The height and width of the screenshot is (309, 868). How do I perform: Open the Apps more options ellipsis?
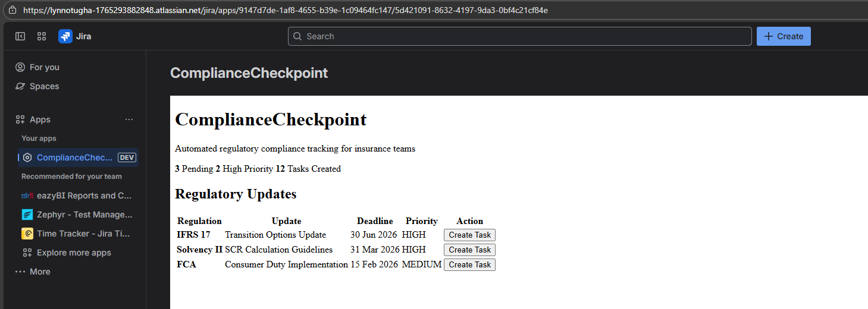click(x=129, y=119)
